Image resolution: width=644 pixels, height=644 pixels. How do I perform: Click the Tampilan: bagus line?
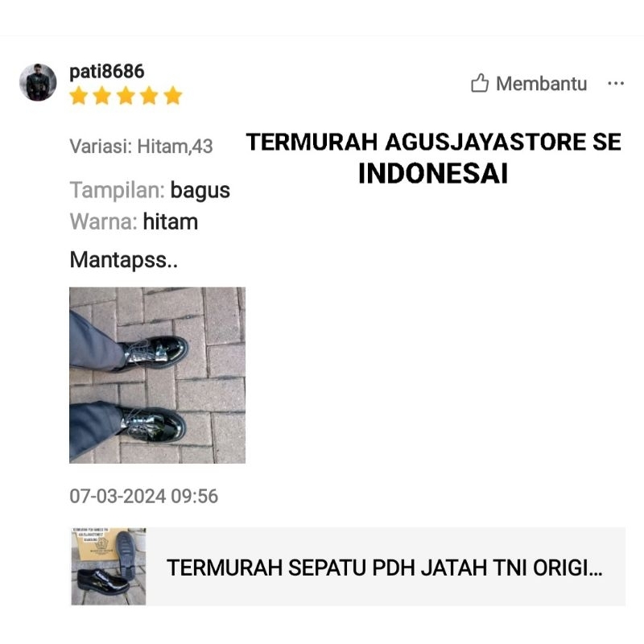(x=150, y=190)
